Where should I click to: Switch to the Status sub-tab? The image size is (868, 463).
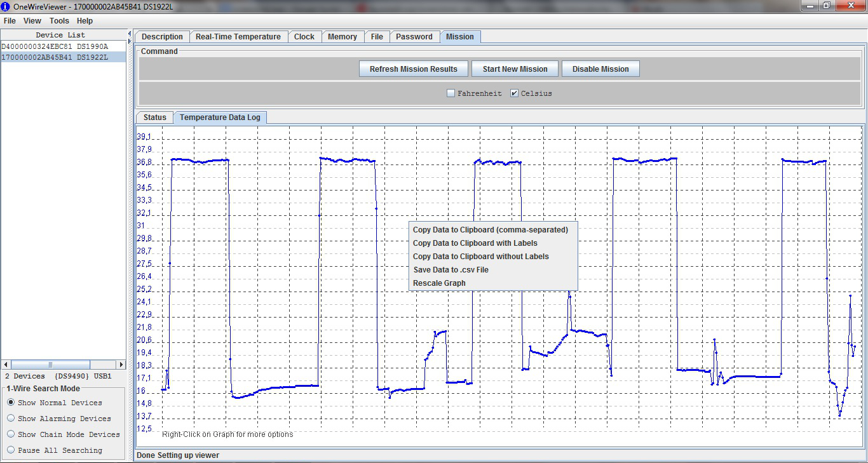click(x=154, y=117)
